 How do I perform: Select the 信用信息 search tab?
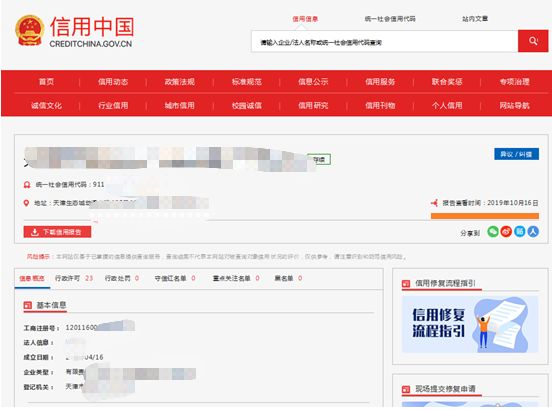coord(305,19)
